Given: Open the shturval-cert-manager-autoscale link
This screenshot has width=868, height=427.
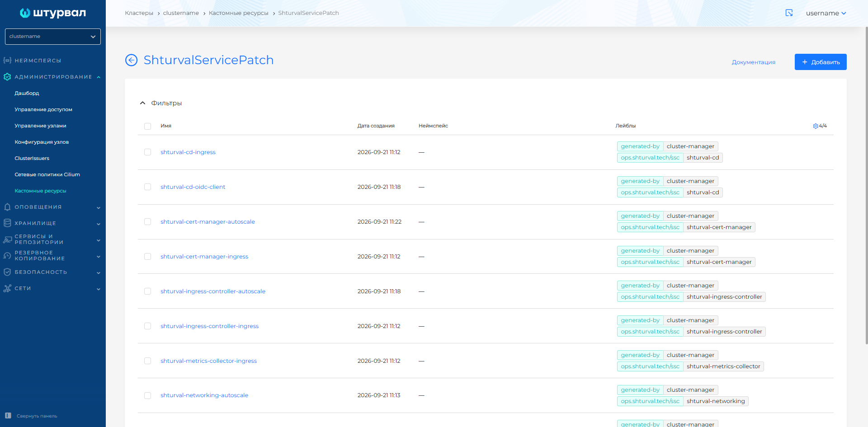Looking at the screenshot, I should coord(208,222).
